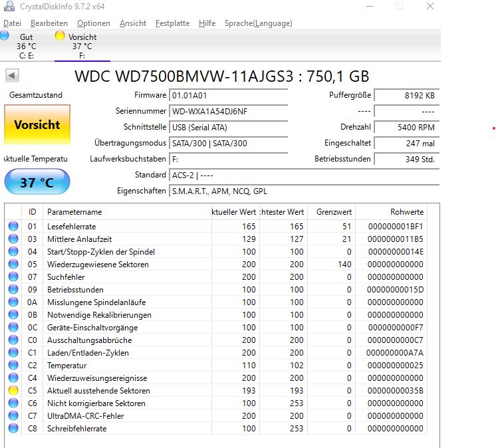This screenshot has height=448, width=496.
Task: Select the Aktuell ausstehende Sektoren parameter name
Action: 98,391
